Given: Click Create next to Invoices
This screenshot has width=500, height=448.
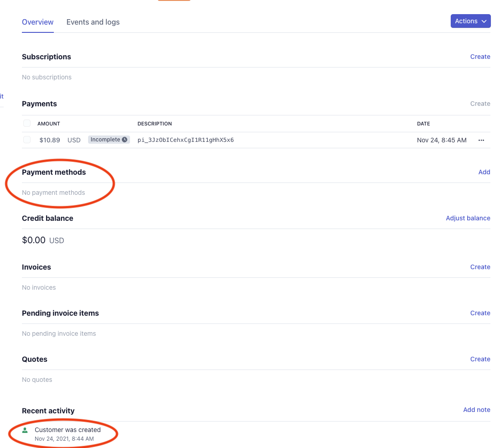Looking at the screenshot, I should tap(480, 267).
